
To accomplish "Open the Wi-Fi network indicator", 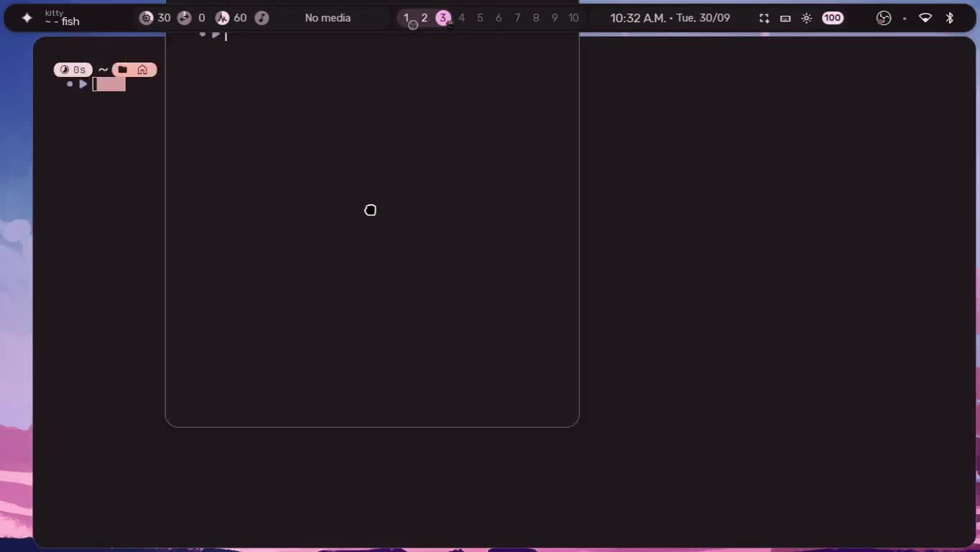I will [x=925, y=18].
